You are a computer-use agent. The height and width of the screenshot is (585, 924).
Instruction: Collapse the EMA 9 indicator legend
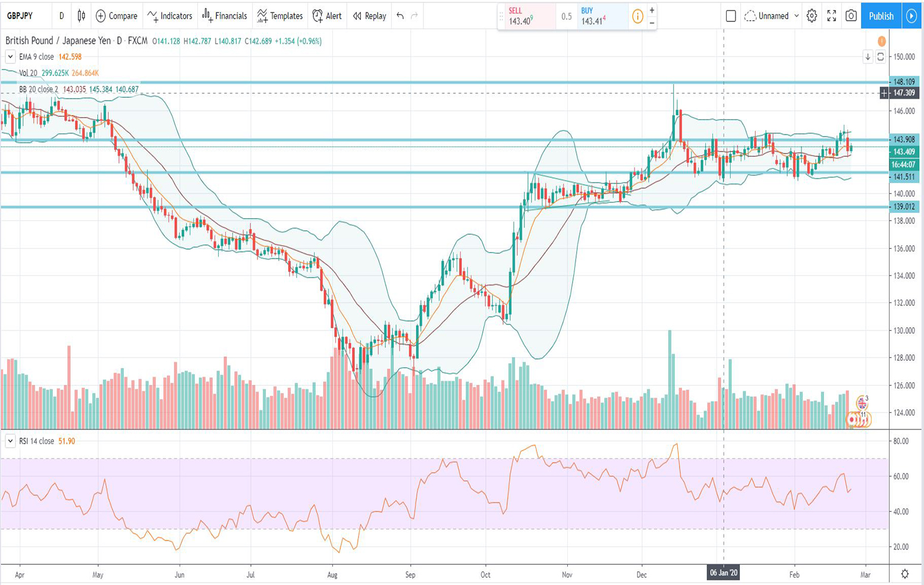(x=10, y=57)
